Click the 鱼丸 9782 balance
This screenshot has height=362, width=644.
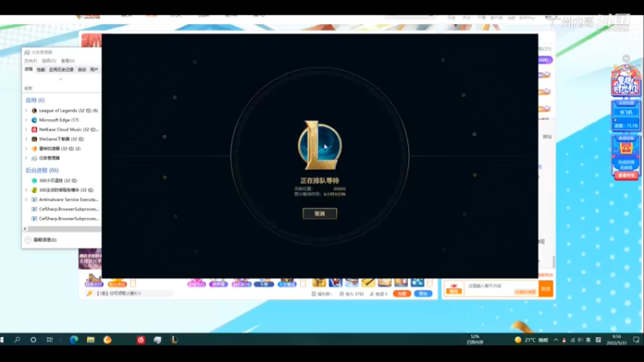pyautogui.click(x=352, y=294)
